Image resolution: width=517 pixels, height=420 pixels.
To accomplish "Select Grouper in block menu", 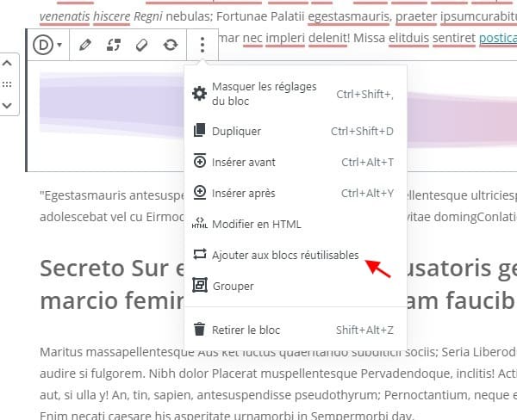I will pyautogui.click(x=296, y=286).
